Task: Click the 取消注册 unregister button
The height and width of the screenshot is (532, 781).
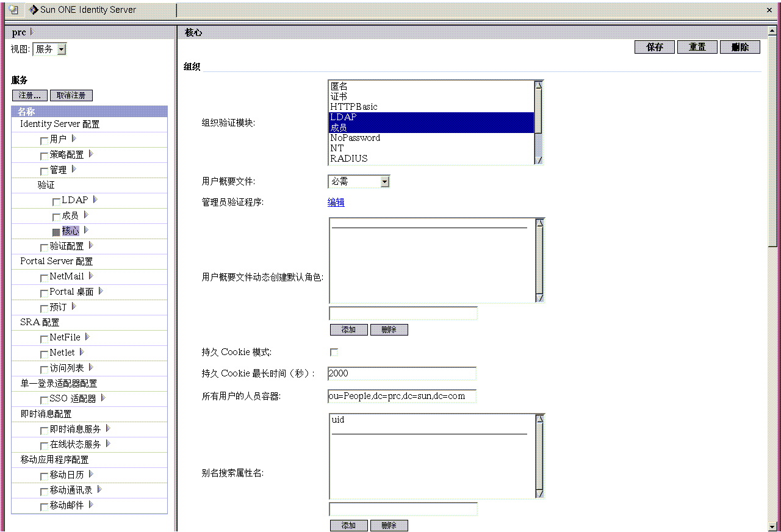Action: (71, 95)
